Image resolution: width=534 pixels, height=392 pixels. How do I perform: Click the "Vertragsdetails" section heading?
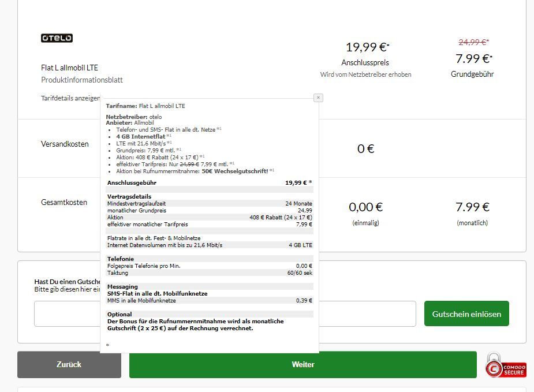coord(129,196)
